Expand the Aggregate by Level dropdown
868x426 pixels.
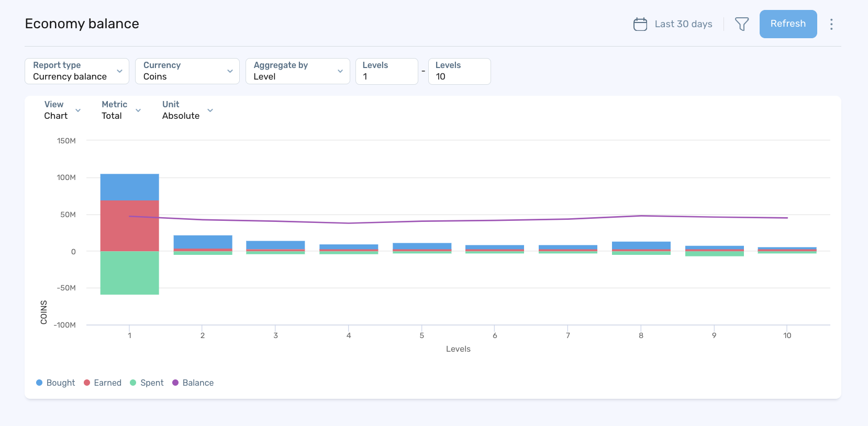click(x=297, y=71)
